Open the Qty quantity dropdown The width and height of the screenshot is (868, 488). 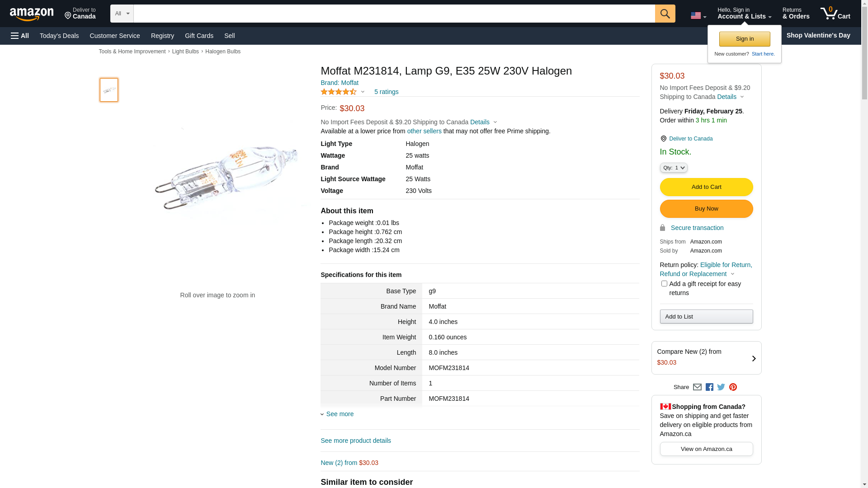point(674,168)
